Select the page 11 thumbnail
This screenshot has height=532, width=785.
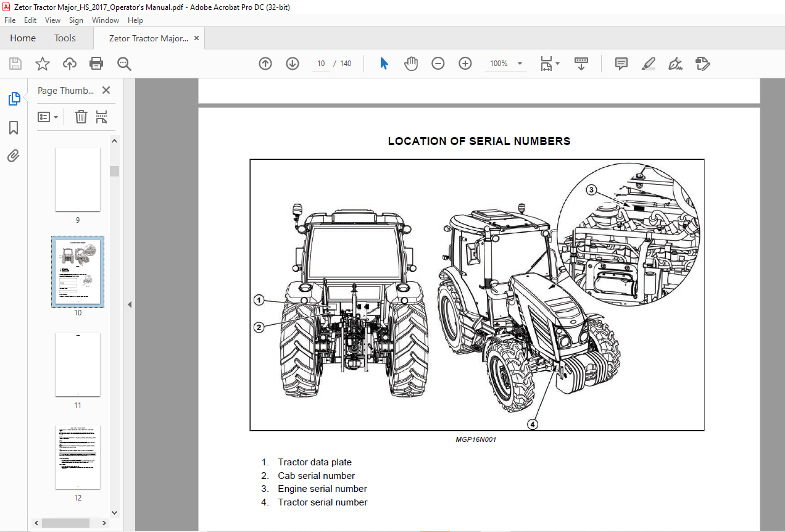pyautogui.click(x=78, y=365)
